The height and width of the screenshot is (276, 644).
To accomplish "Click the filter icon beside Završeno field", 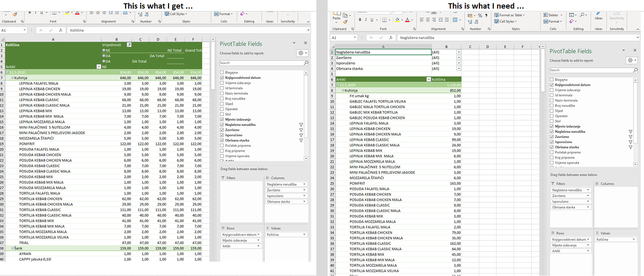I will coord(630,137).
